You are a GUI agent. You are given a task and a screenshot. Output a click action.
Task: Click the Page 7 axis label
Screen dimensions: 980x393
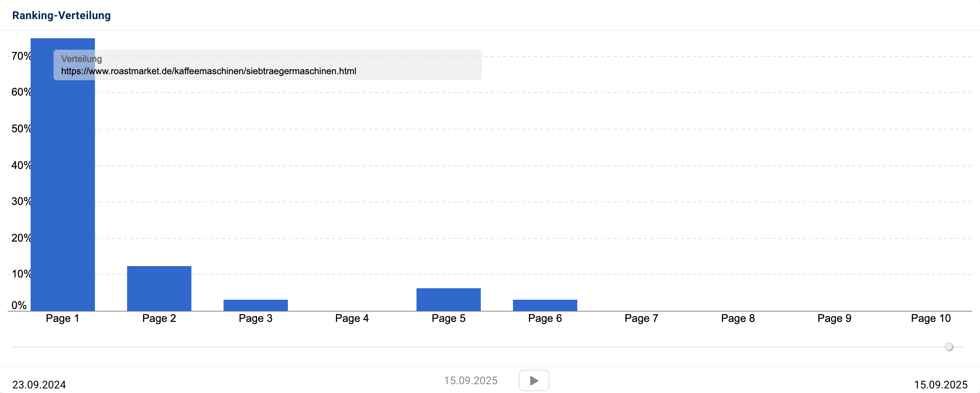tap(641, 318)
